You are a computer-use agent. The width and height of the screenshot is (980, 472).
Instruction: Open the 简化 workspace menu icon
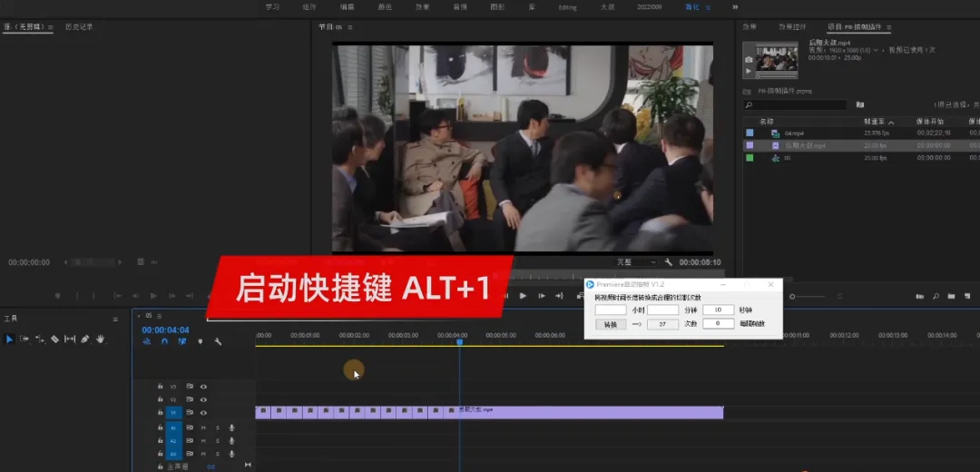[x=708, y=7]
